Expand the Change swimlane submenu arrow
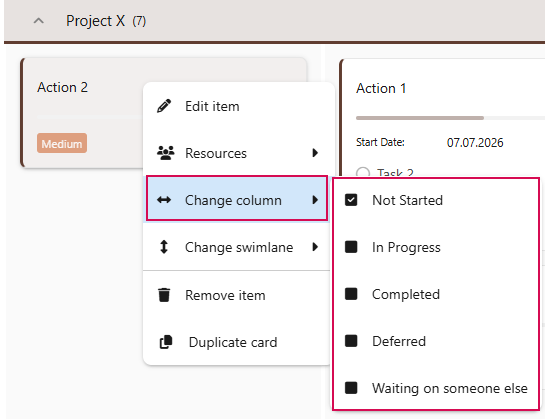The height and width of the screenshot is (419, 545). click(315, 247)
